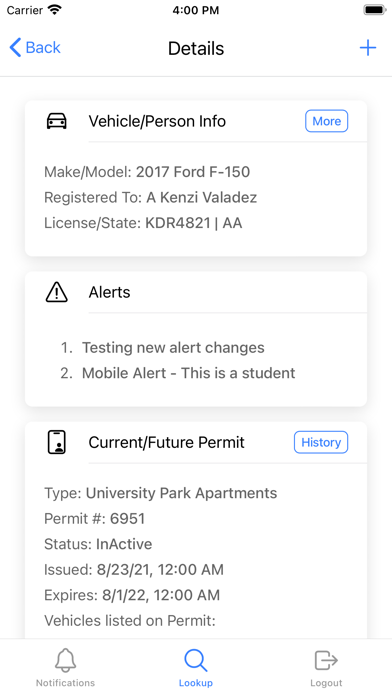Screen dimensions: 392x696
Task: Tap the Permit # 6951 line
Action: coord(94,518)
